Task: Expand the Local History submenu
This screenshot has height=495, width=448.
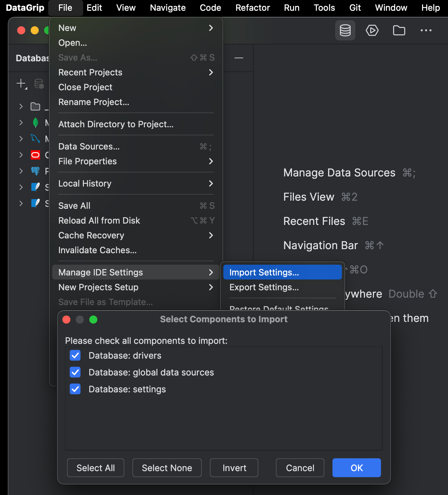Action: (211, 184)
